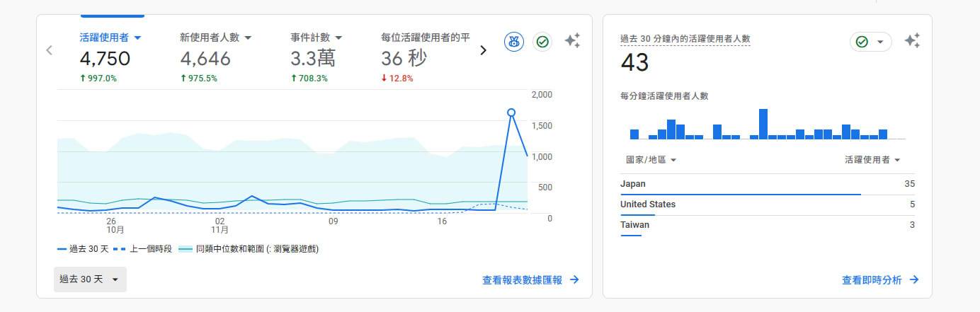Viewport: 980px width, 312px height.
Task: Expand the 國家/地區 dimension dropdown
Action: (651, 160)
